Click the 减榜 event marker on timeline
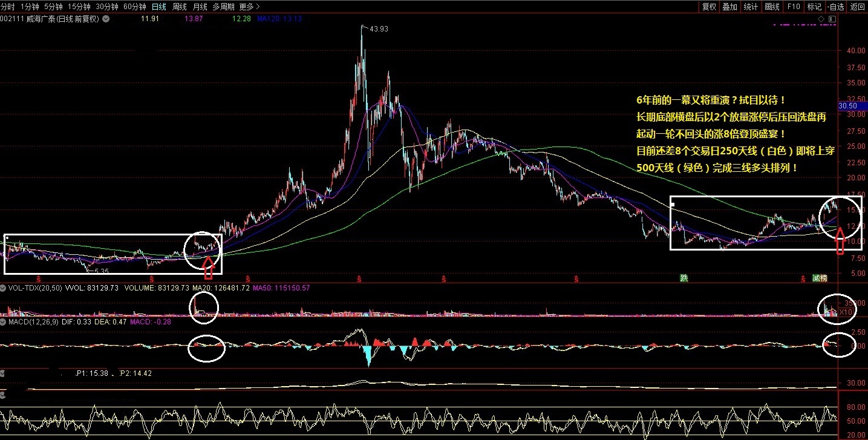This screenshot has height=440, width=868. click(820, 278)
